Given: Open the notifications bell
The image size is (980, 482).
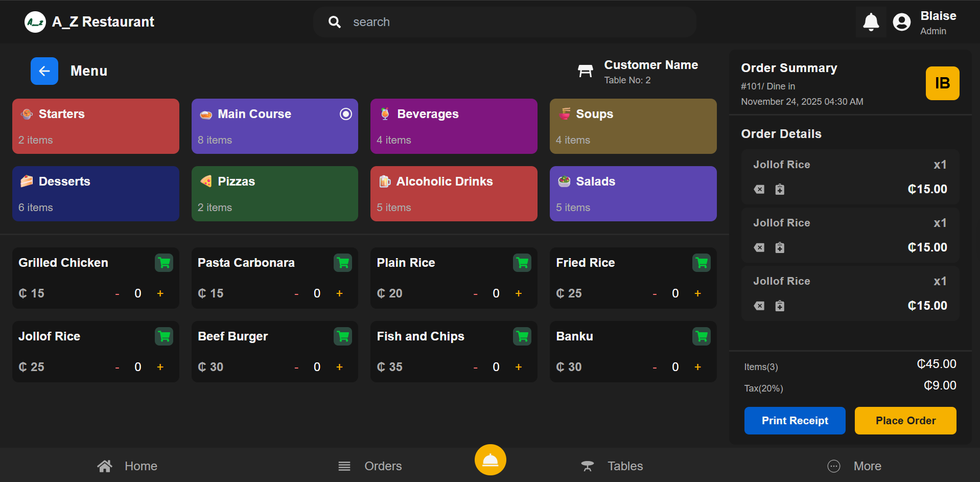Looking at the screenshot, I should tap(871, 21).
